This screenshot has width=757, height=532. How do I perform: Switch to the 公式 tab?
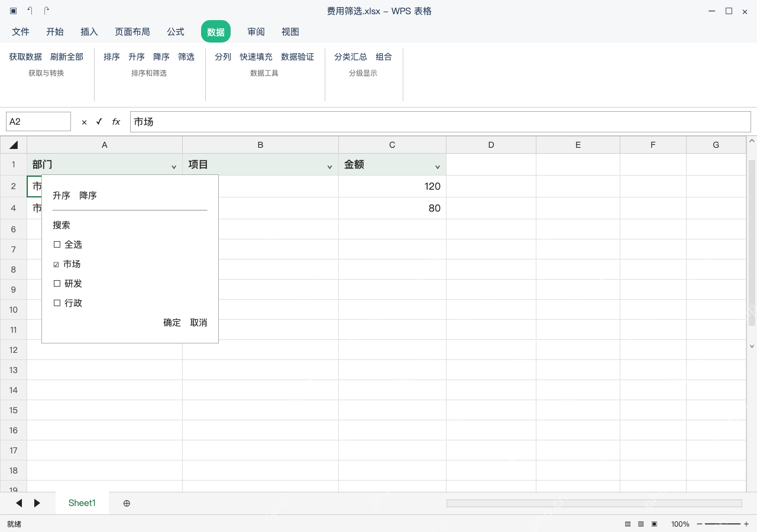click(x=176, y=32)
